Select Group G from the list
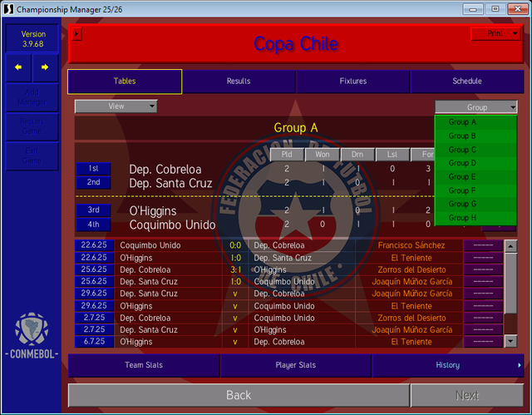 475,204
